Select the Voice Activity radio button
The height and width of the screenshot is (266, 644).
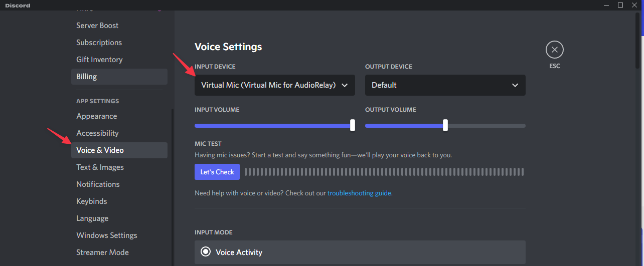pos(206,252)
